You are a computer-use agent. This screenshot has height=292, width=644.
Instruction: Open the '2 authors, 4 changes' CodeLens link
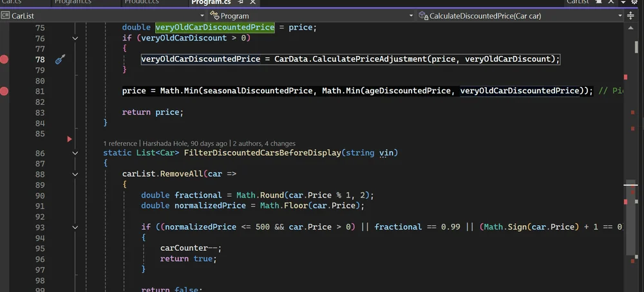point(264,143)
